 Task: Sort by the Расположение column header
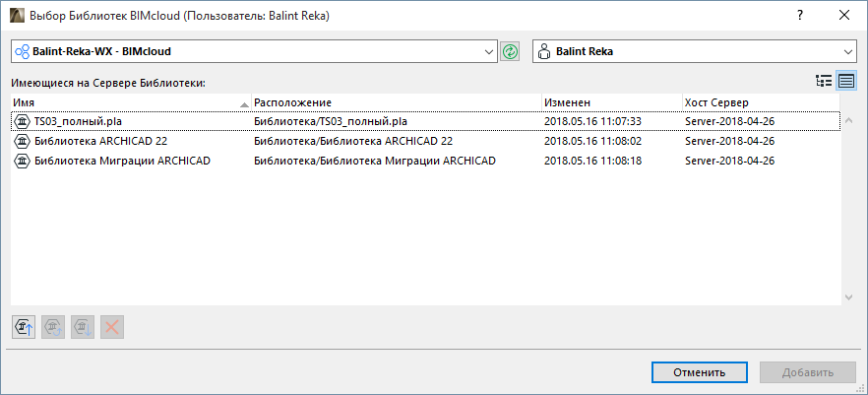point(397,102)
